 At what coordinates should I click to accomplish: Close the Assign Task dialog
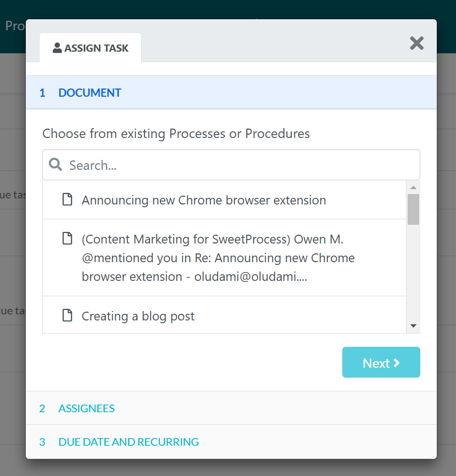[x=416, y=43]
